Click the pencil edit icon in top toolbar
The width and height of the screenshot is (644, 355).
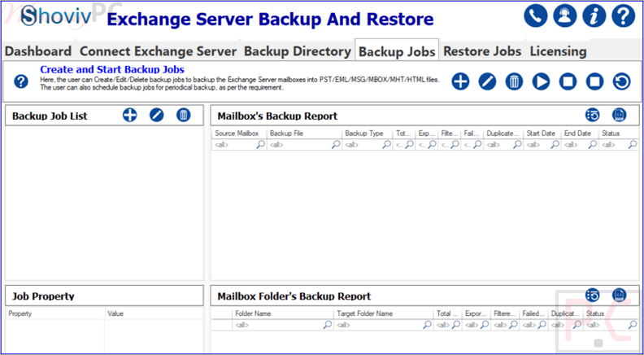click(487, 81)
